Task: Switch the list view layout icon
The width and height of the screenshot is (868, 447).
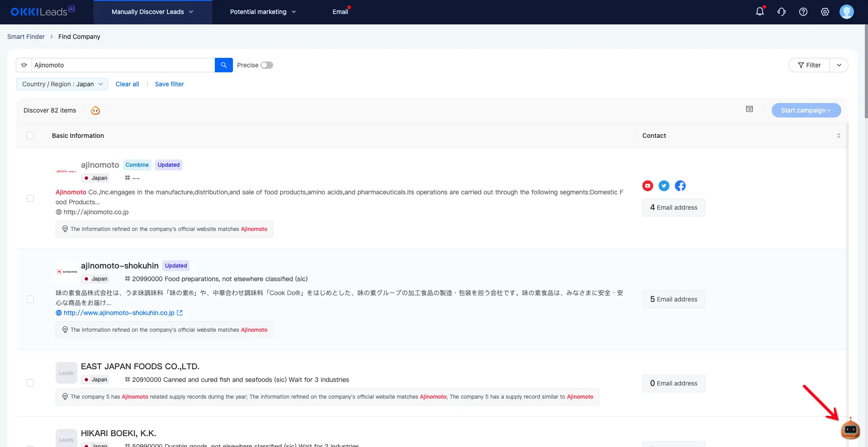Action: point(749,109)
